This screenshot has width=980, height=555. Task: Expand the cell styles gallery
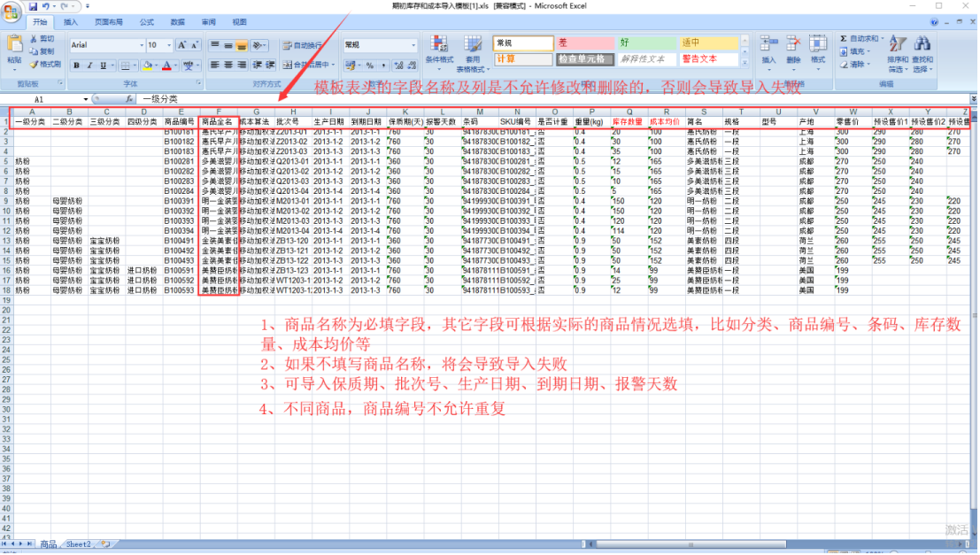745,62
